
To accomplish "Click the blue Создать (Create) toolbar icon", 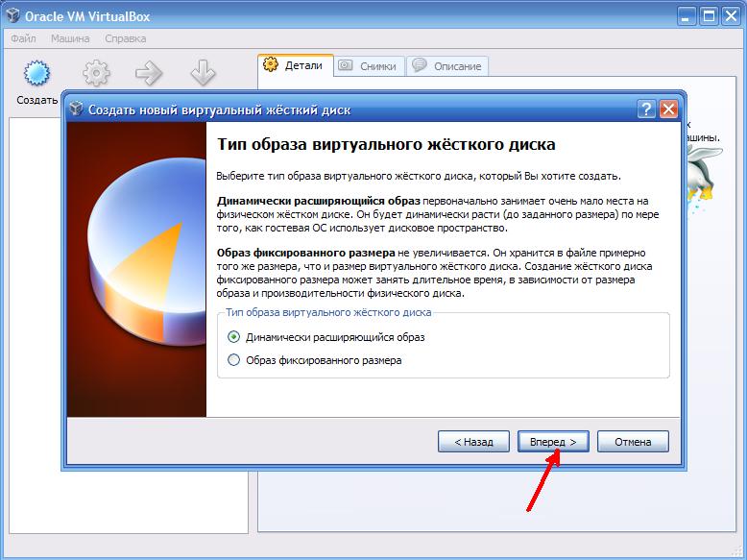I will (36, 73).
